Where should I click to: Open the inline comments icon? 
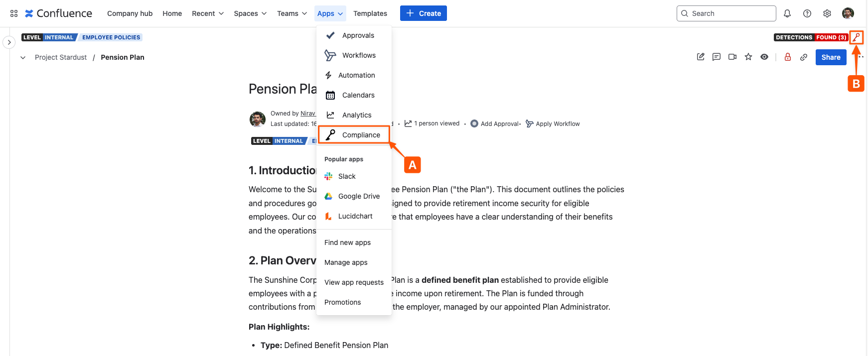[x=717, y=57]
